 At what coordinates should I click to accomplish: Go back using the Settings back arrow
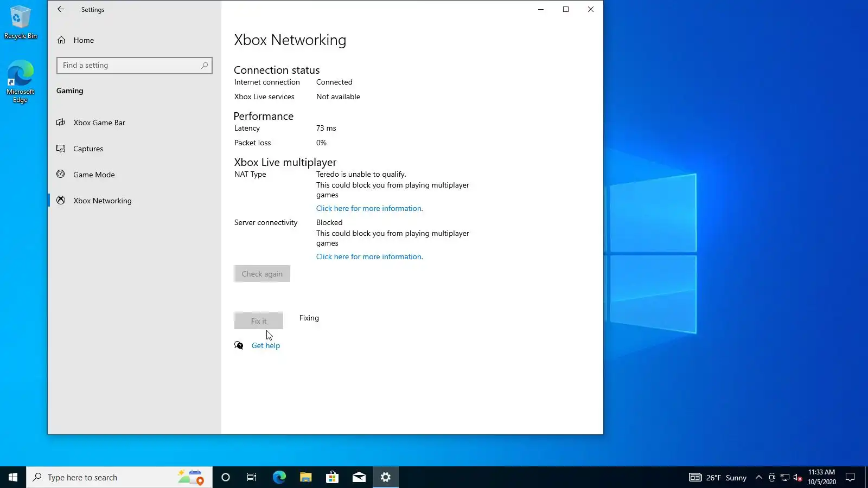point(61,9)
